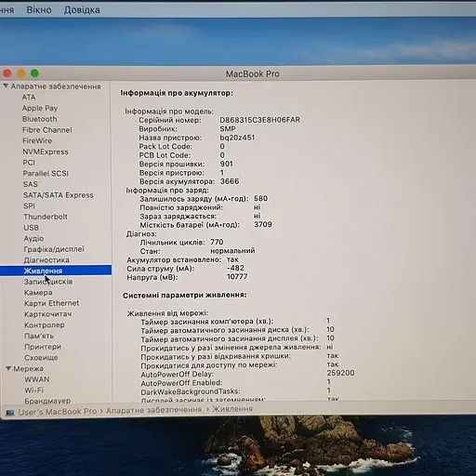Collapse the Мережа section triangle

tap(8, 368)
